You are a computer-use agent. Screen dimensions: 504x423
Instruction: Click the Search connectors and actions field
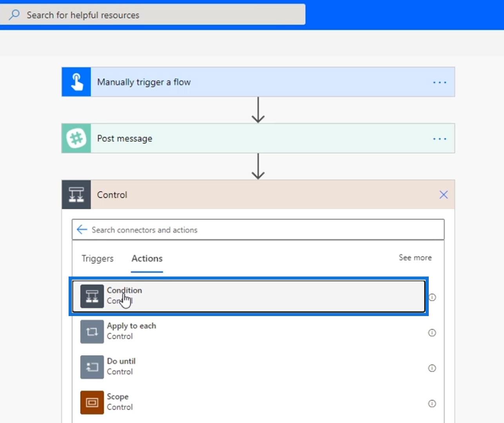[258, 230]
